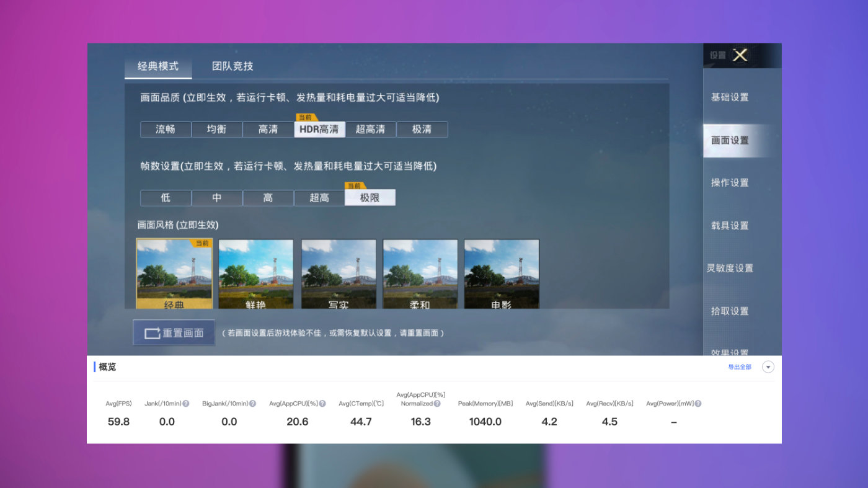Select 流畅 picture quality mode
The image size is (868, 488).
click(x=166, y=129)
